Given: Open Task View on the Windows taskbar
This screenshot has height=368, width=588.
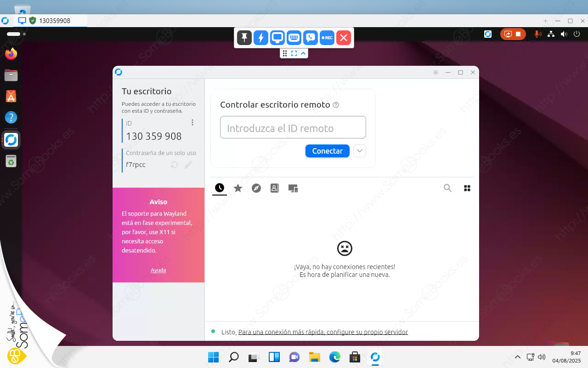Looking at the screenshot, I should point(254,357).
